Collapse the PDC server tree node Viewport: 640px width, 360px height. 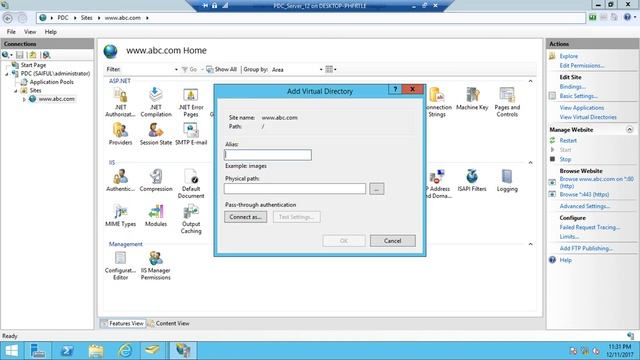coord(7,74)
